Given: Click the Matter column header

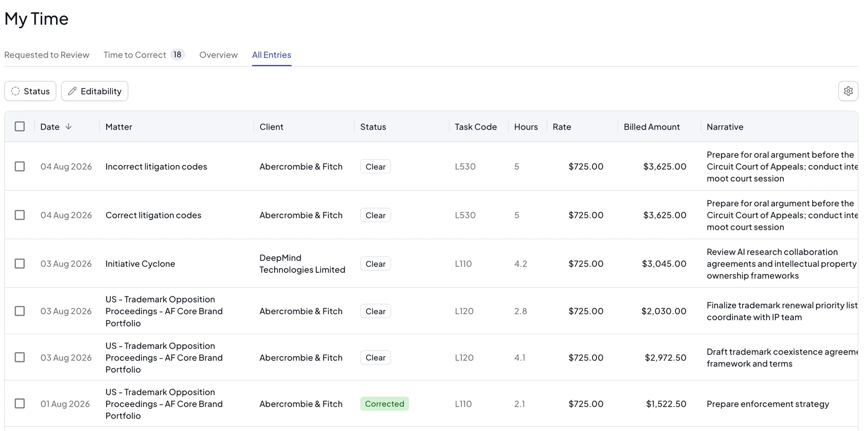Looking at the screenshot, I should tap(119, 127).
